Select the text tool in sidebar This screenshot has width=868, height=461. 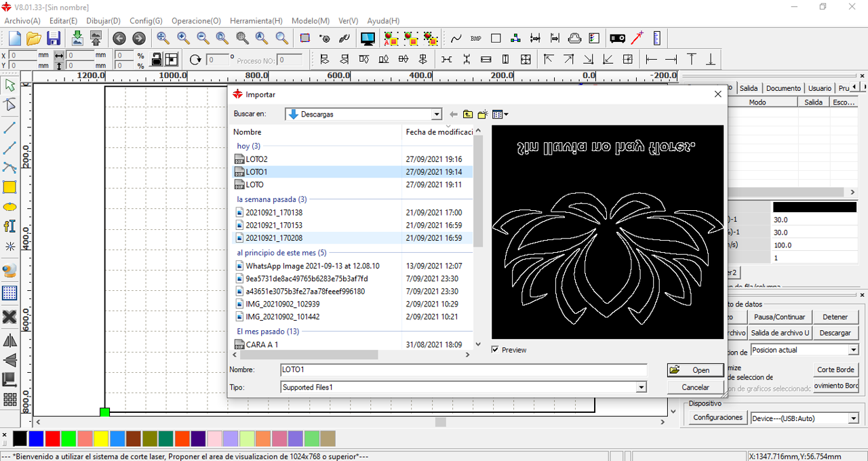coord(9,226)
